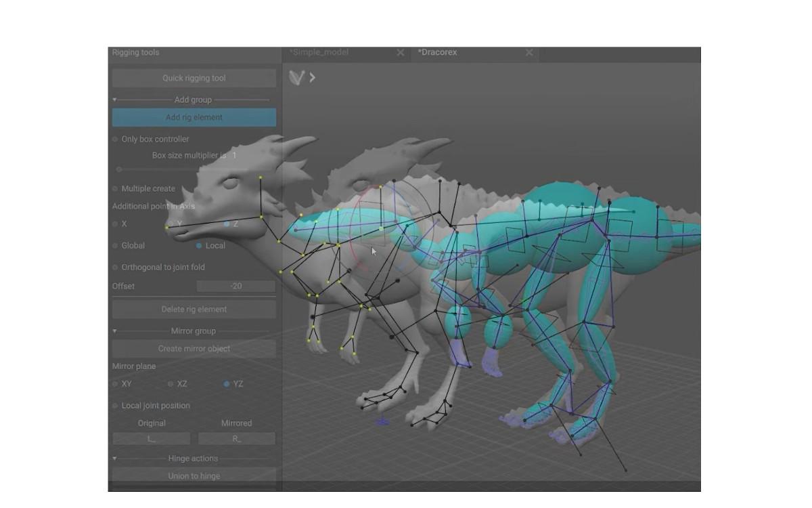The height and width of the screenshot is (508, 812).
Task: Click the Create mirror object button
Action: tap(194, 349)
